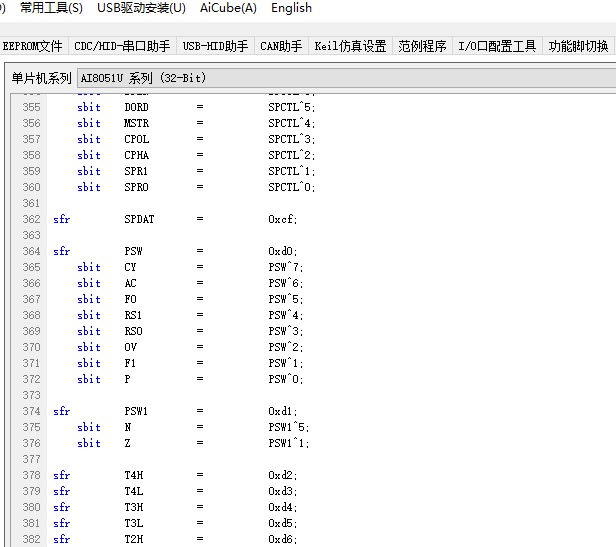Click the RS1 bit name on line 368
This screenshot has height=547, width=616.
pyautogui.click(x=133, y=315)
